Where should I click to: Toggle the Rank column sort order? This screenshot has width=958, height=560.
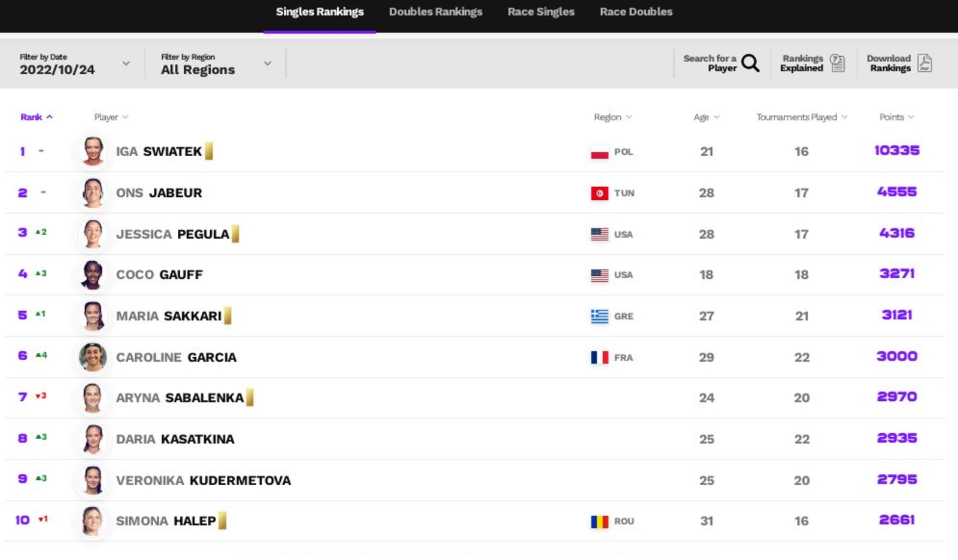pos(37,117)
